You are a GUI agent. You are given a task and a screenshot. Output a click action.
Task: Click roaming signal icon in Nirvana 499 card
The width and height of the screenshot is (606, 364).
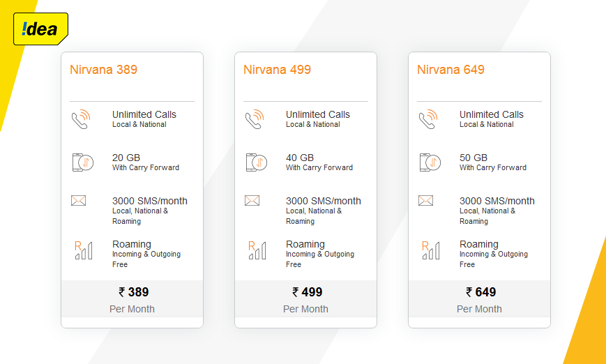coord(257,250)
